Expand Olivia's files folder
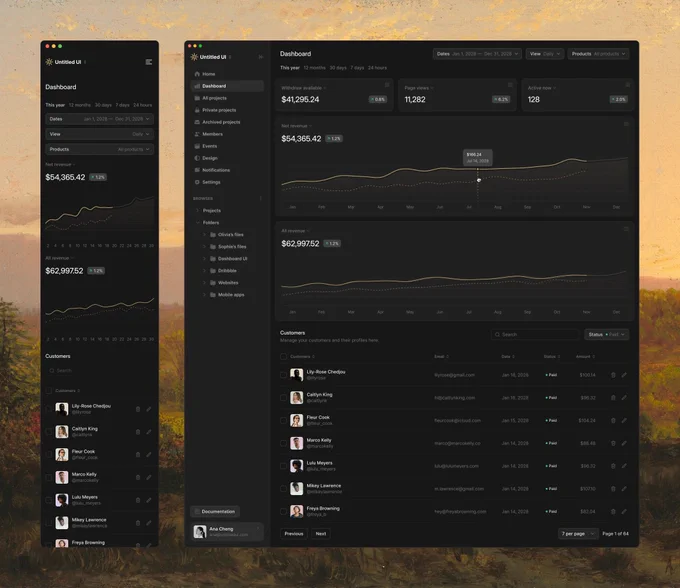 coord(204,235)
